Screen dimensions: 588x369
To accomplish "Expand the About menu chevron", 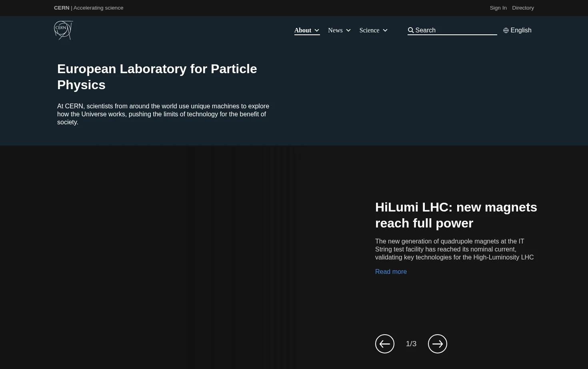I will click(317, 30).
